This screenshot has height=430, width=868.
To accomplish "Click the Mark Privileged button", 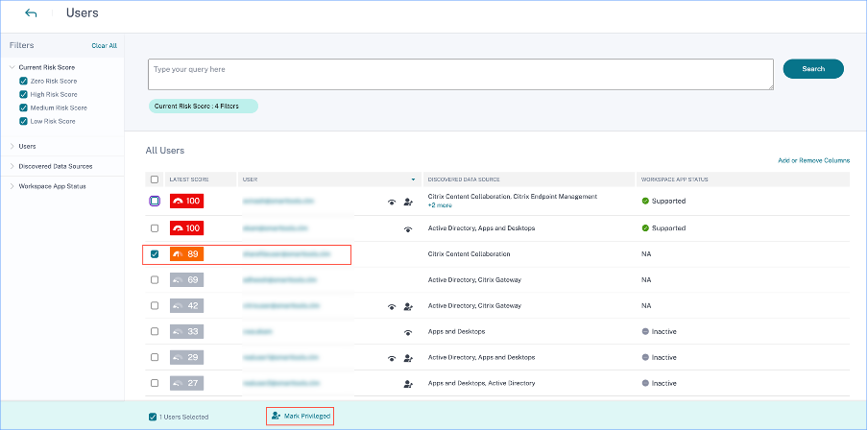I will click(x=300, y=416).
